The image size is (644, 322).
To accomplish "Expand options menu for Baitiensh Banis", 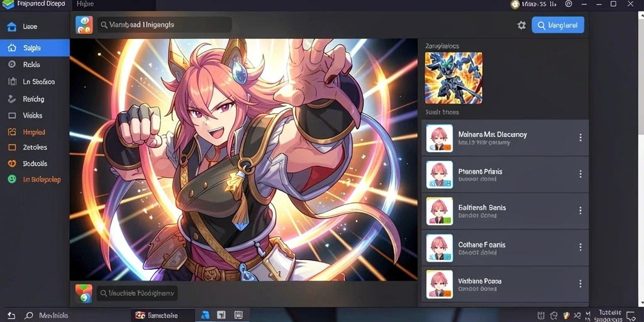I will click(x=580, y=211).
